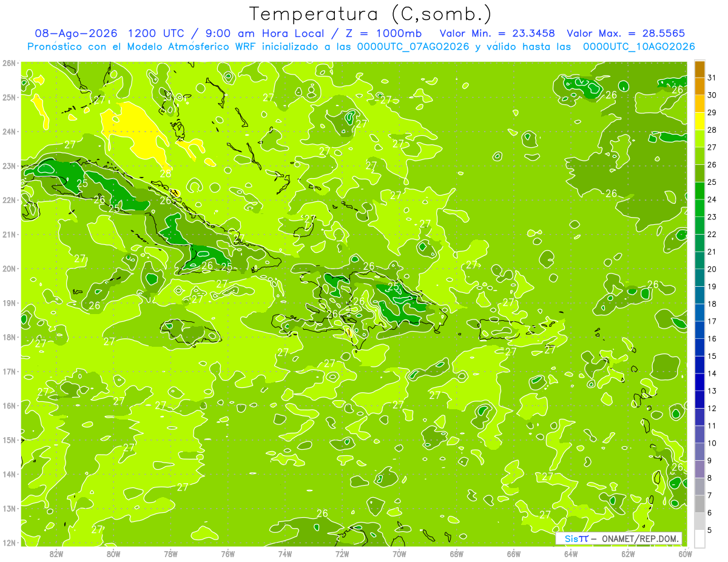This screenshot has width=728, height=562.
Task: Click the '20N' latitude axis label
Action: click(x=9, y=269)
